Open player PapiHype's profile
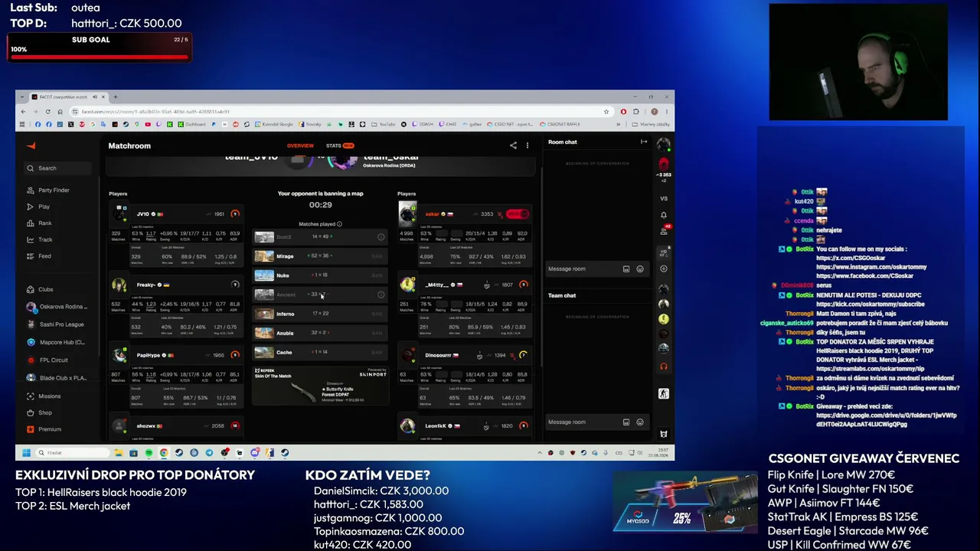Viewport: 980px width, 551px height. click(x=149, y=355)
